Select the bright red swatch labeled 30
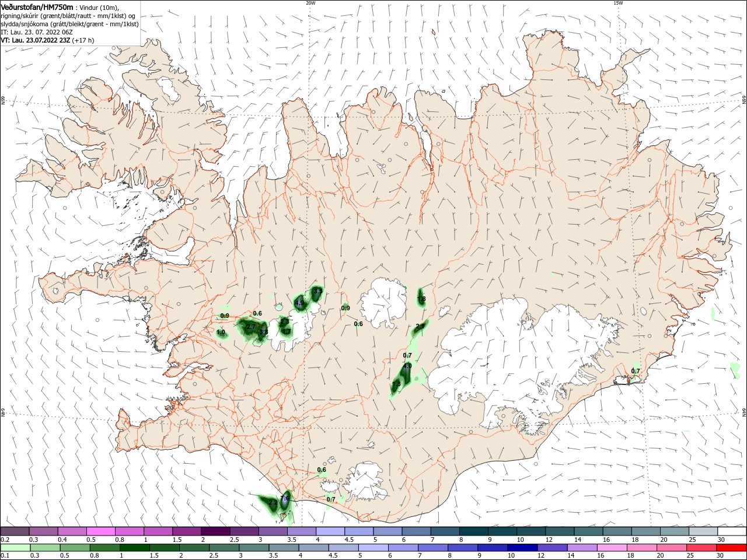Screen dimensions: 747x560 731,548
